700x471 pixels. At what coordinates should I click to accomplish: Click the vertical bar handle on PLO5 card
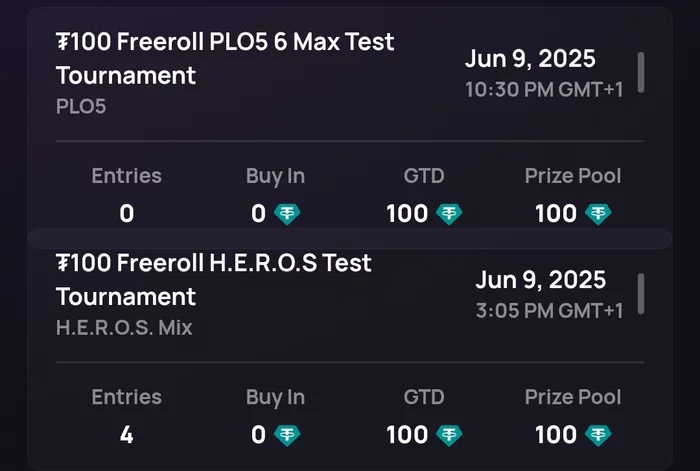point(641,73)
